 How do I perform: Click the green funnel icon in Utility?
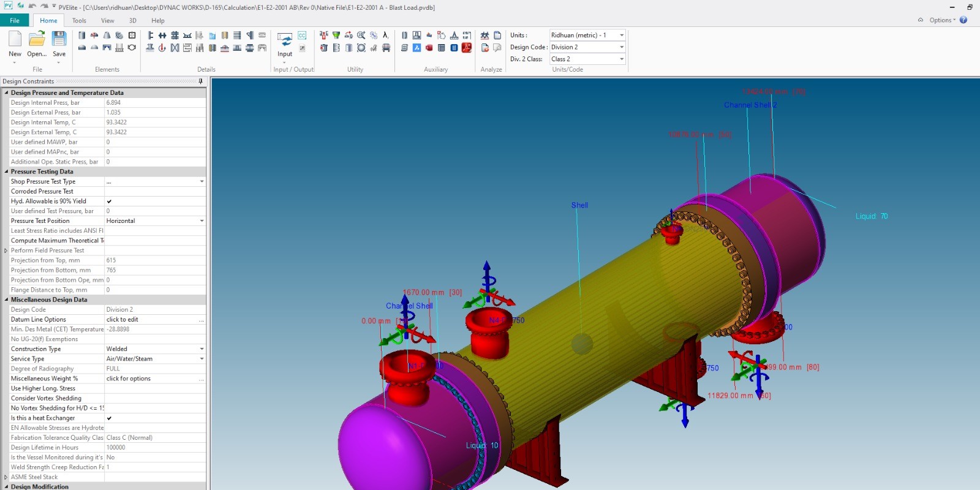pyautogui.click(x=336, y=36)
